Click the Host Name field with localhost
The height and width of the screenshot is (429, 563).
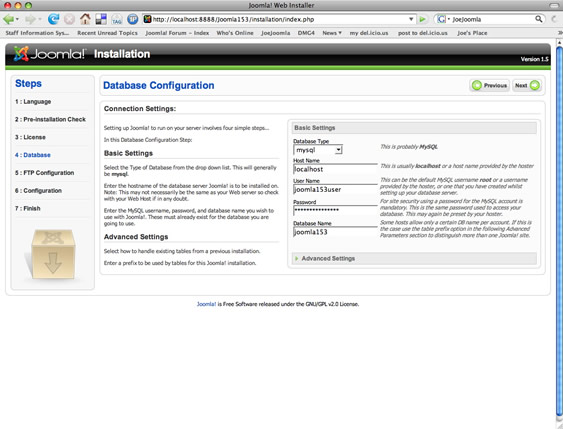point(335,169)
